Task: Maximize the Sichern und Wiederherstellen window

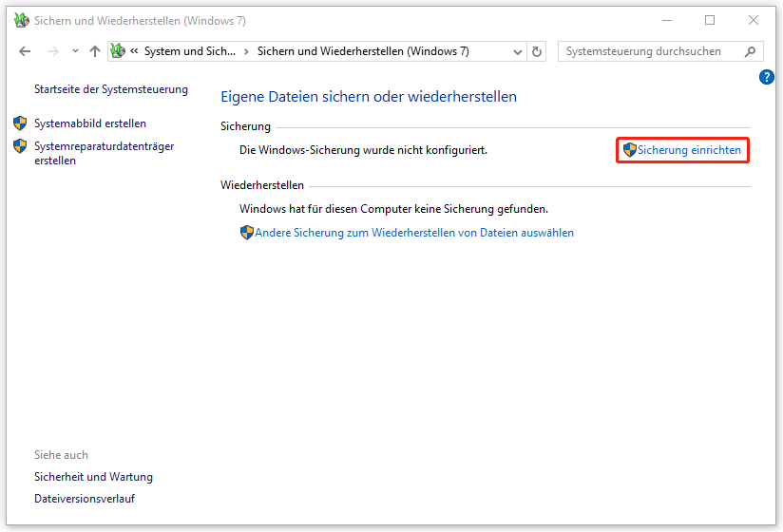Action: tap(710, 21)
